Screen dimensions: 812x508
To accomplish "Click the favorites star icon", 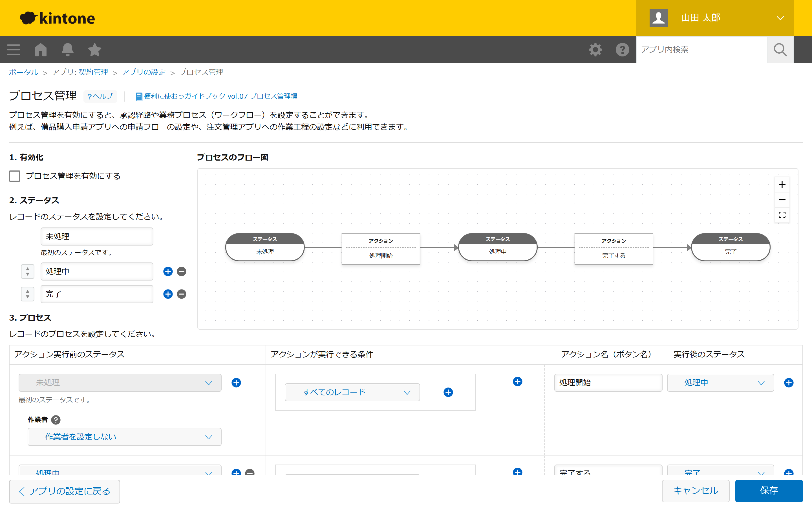I will pyautogui.click(x=95, y=50).
